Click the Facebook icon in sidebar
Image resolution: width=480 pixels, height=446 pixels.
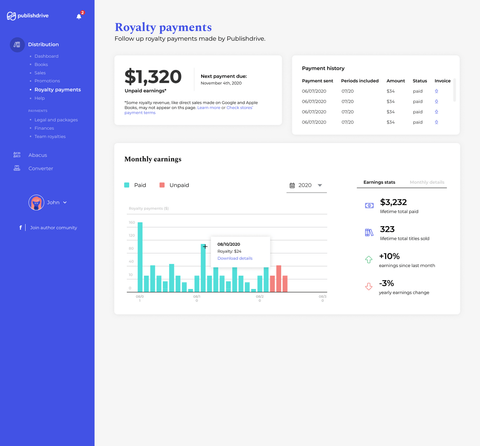pos(20,227)
